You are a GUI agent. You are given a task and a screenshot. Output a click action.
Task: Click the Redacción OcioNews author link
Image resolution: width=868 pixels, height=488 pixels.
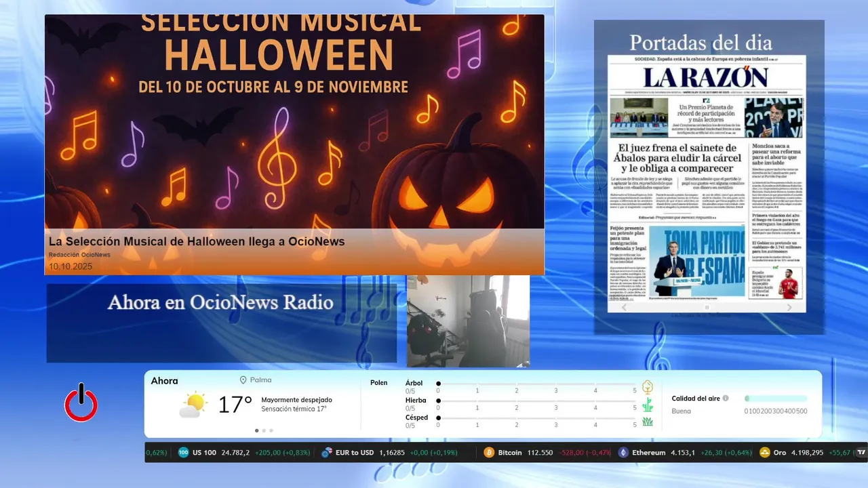[x=79, y=255]
